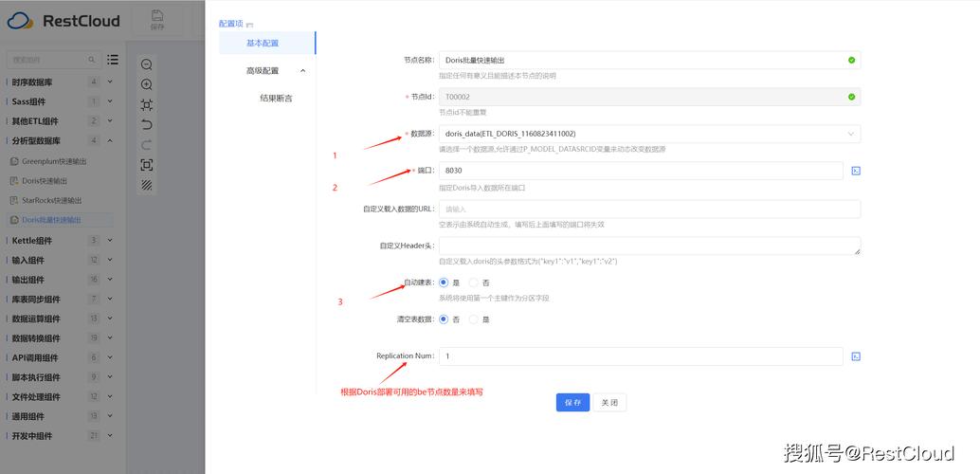Click the 自定义载入数据的URL input

click(649, 209)
